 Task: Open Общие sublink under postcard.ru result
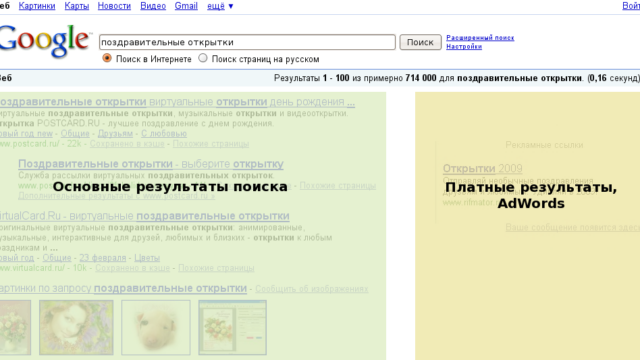(75, 133)
